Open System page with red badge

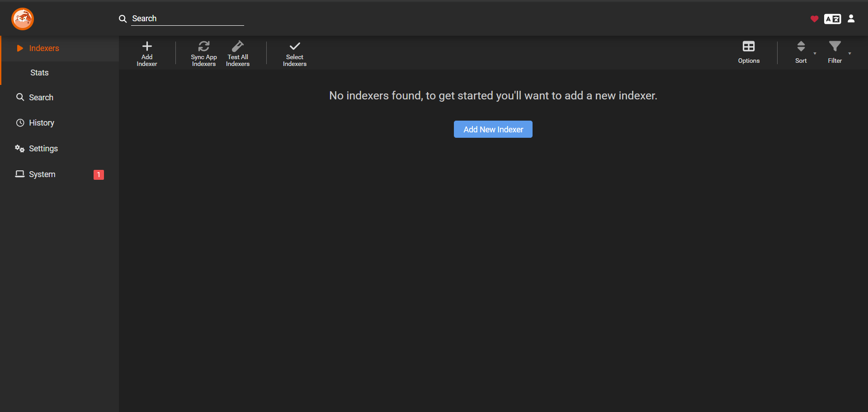[42, 174]
